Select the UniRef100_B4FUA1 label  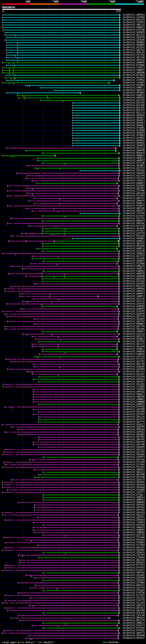(x=133, y=223)
